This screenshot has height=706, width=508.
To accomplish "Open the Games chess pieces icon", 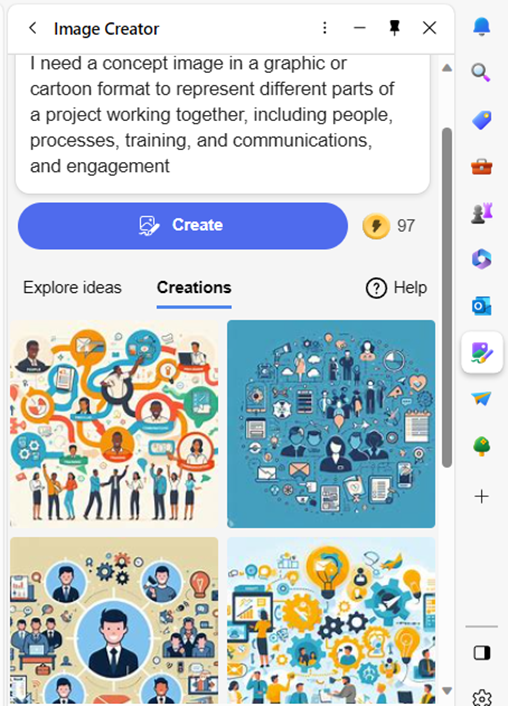I will pos(481,213).
